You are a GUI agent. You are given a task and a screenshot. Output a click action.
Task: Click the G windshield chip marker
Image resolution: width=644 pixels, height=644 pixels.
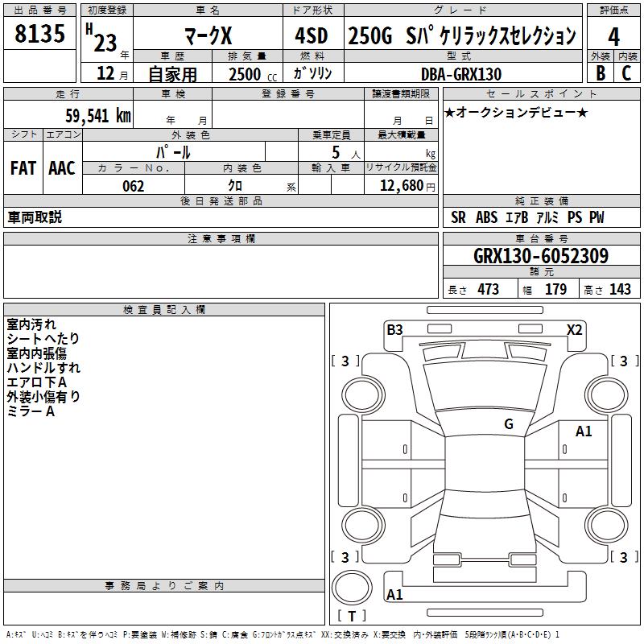tap(508, 424)
